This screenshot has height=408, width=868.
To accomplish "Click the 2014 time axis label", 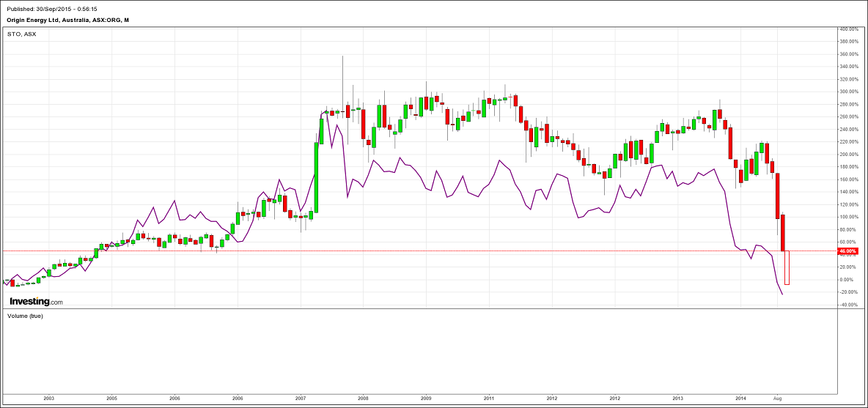I will [x=741, y=398].
